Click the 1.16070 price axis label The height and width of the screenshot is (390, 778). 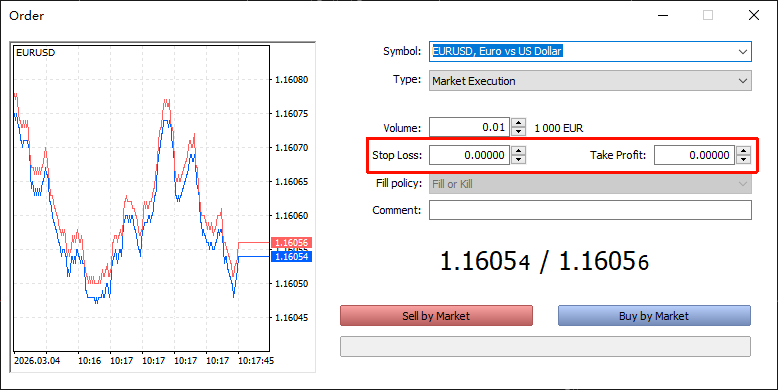pos(291,147)
